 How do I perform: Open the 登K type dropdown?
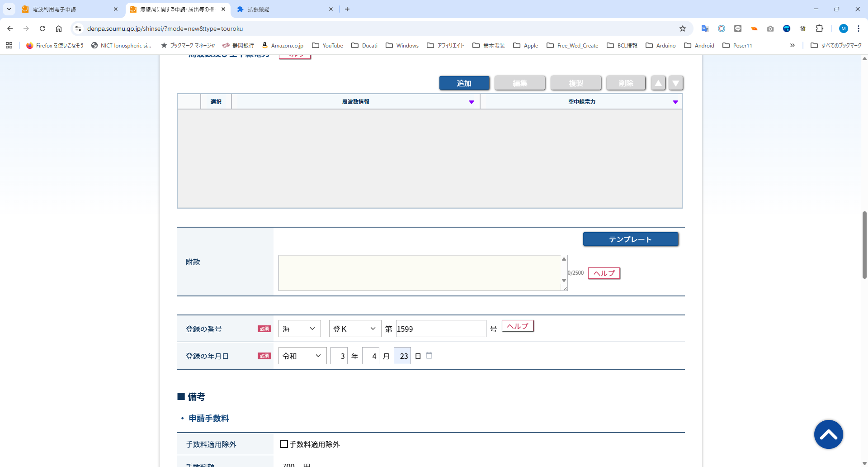point(355,329)
